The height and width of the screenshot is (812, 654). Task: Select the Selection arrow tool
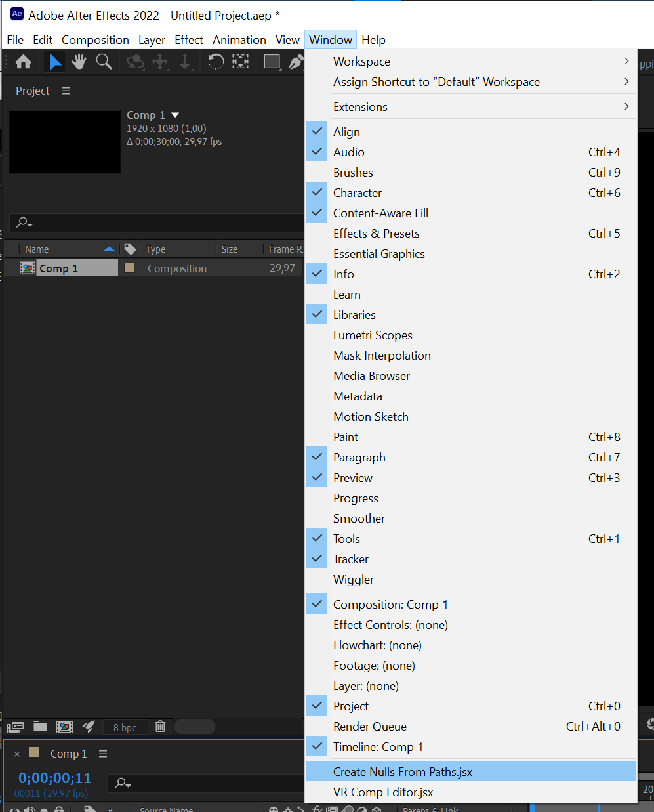tap(55, 62)
